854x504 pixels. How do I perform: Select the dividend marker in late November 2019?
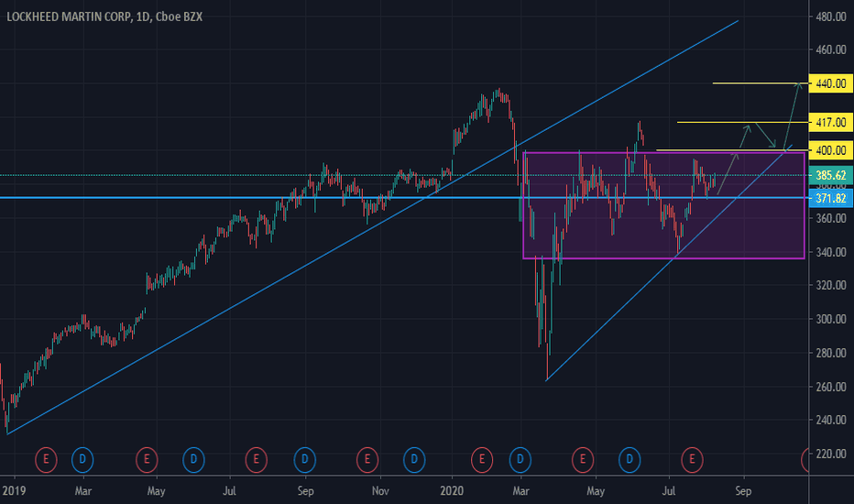click(x=414, y=460)
